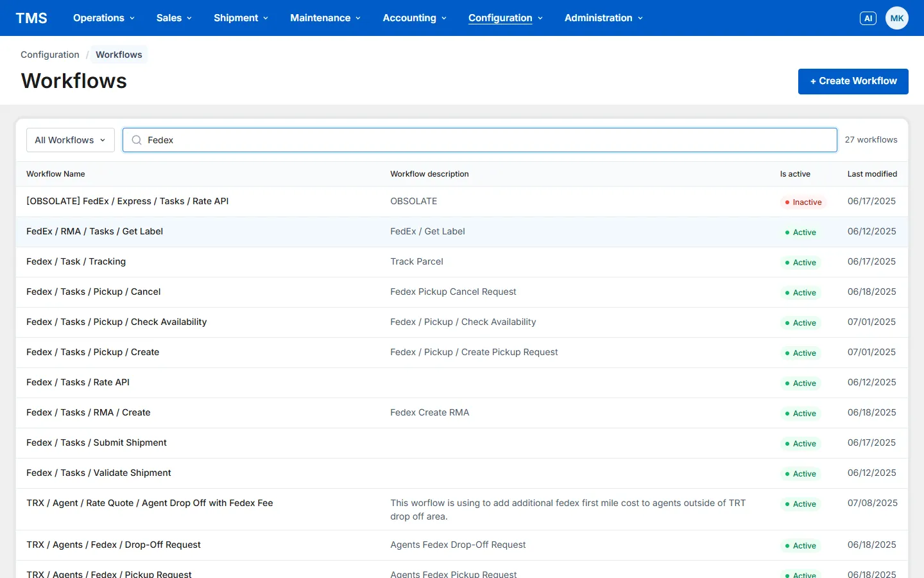Open the AI assistant icon
This screenshot has width=924, height=578.
(x=868, y=18)
